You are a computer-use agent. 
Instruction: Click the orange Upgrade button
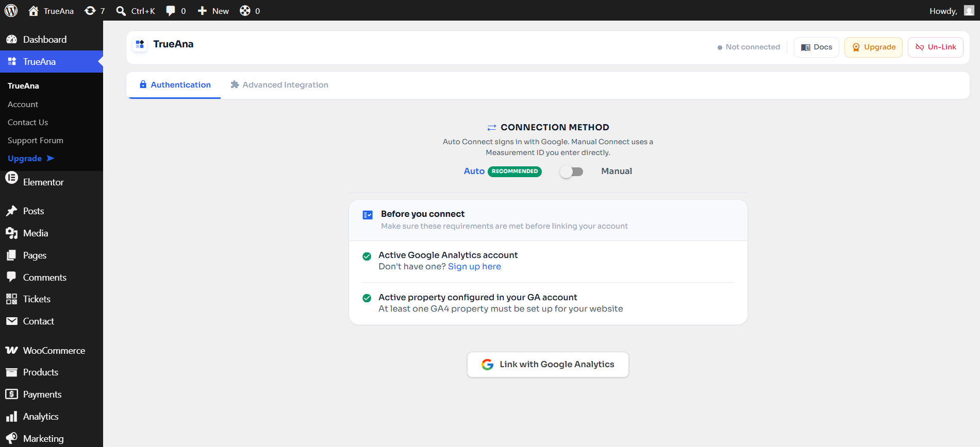tap(874, 47)
